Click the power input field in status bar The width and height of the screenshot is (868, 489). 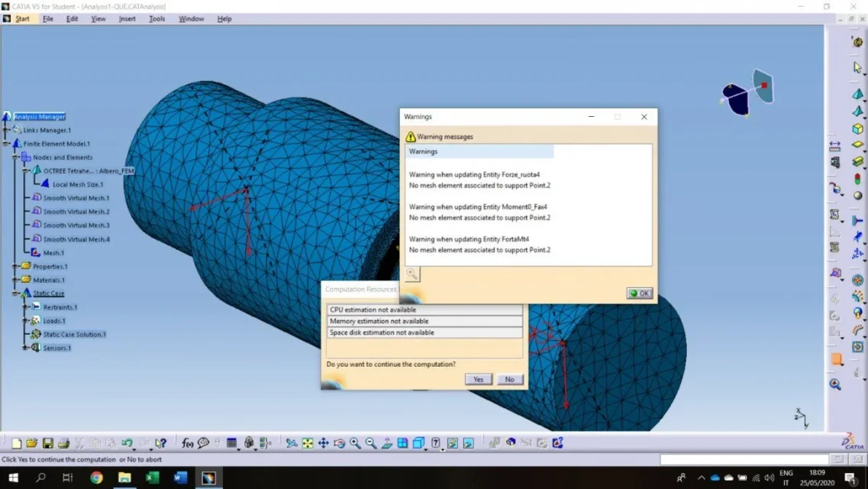click(x=744, y=459)
